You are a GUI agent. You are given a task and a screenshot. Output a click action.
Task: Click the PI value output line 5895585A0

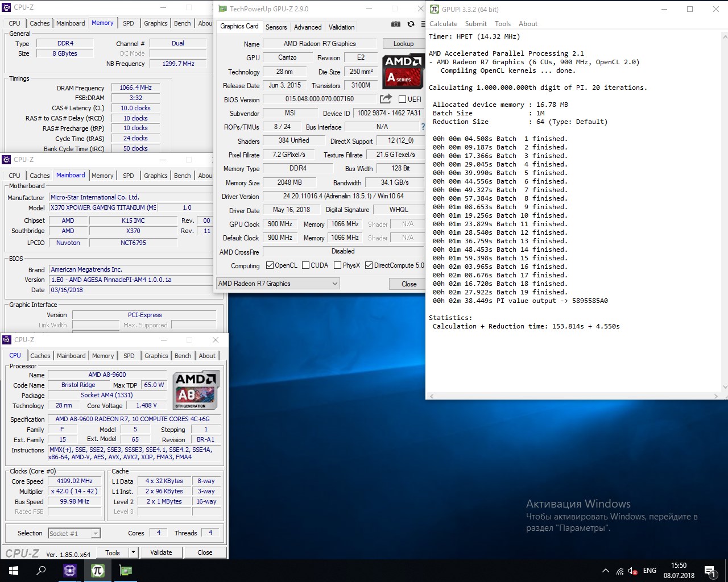click(520, 301)
